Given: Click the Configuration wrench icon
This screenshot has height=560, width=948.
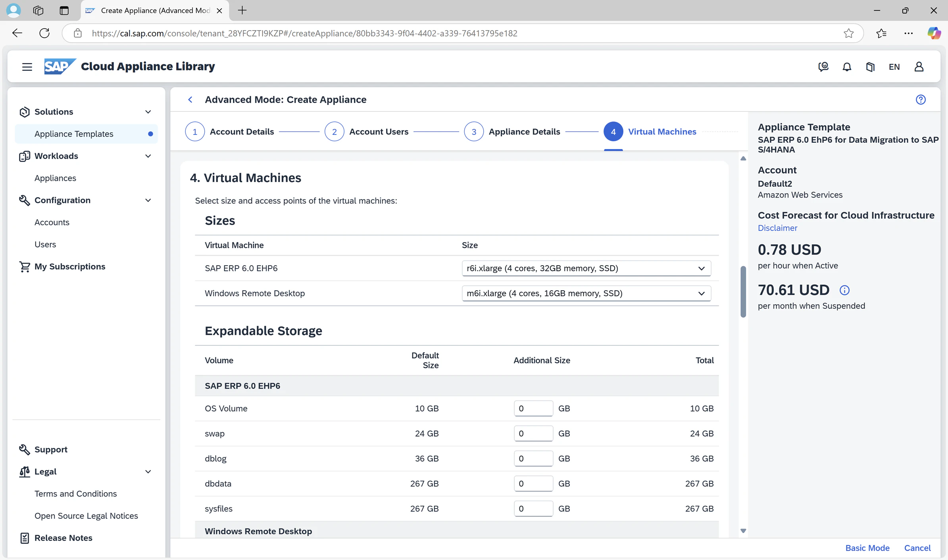Looking at the screenshot, I should (x=25, y=200).
